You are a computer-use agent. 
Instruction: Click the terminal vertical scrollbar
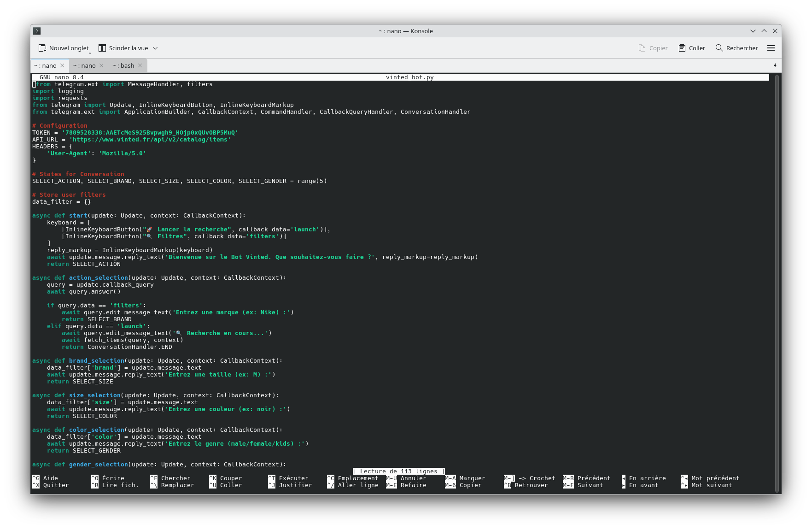777,283
